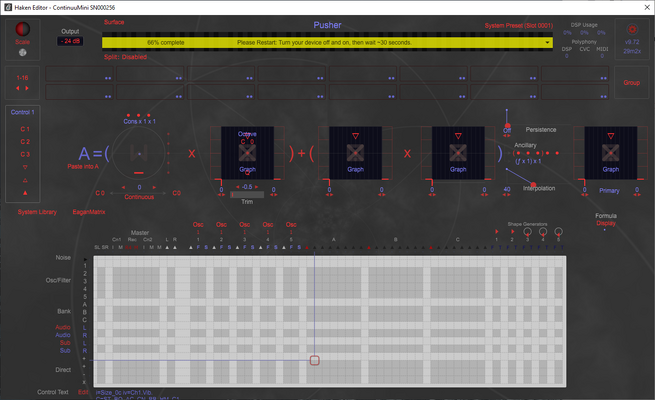This screenshot has width=655, height=400.
Task: Select C 1 in the Control panel
Action: [25, 129]
